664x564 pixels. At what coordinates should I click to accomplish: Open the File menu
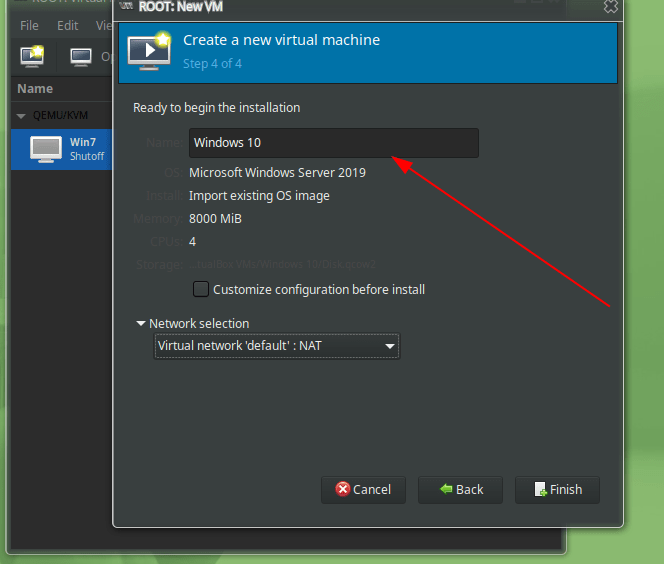pyautogui.click(x=30, y=25)
